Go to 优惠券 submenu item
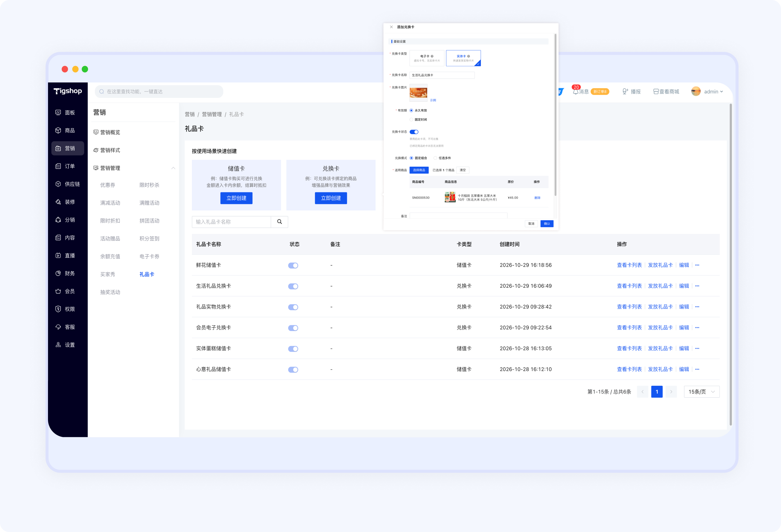The height and width of the screenshot is (532, 781). click(108, 185)
